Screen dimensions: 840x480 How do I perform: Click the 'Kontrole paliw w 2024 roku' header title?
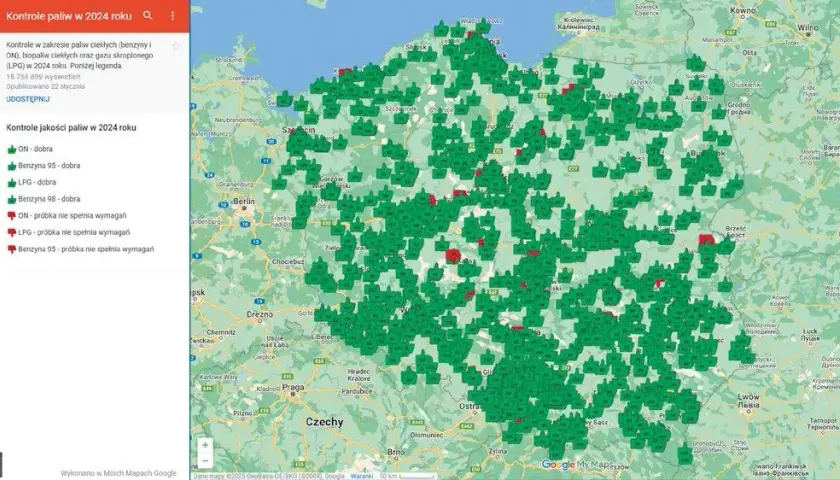[x=69, y=16]
